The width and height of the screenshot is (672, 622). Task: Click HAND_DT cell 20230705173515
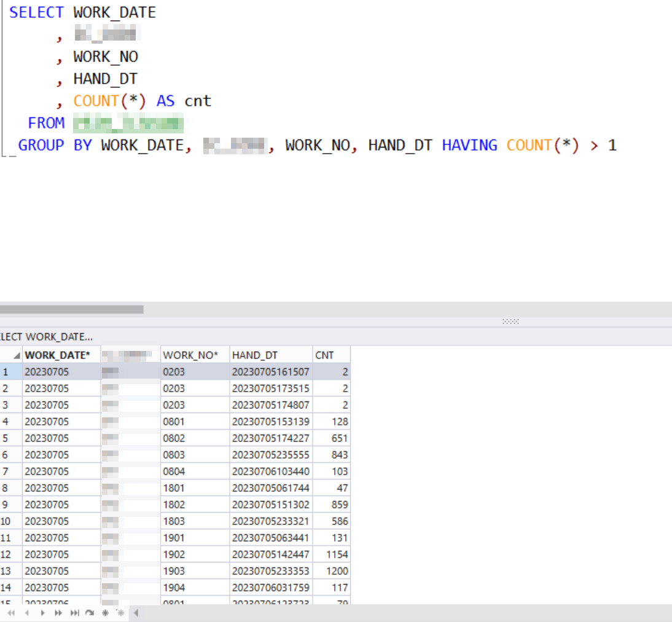pos(271,388)
